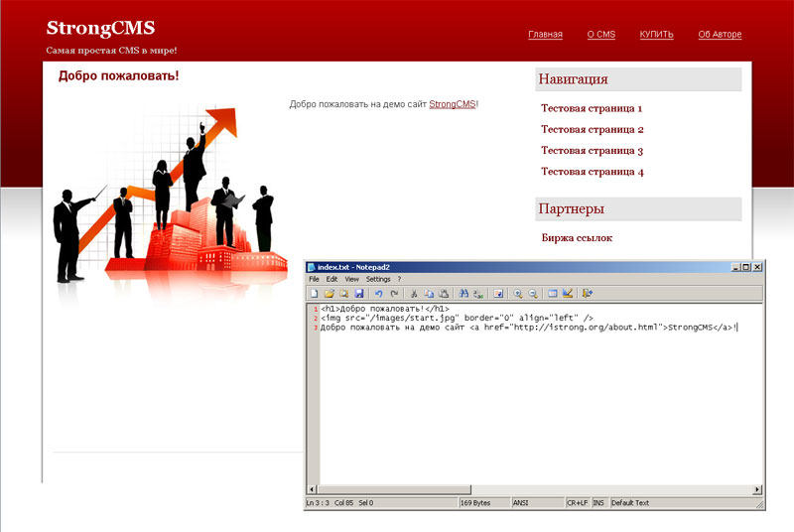Click the Browse files icon in Notepad2 toolbar
Image resolution: width=794 pixels, height=532 pixels.
tap(343, 293)
